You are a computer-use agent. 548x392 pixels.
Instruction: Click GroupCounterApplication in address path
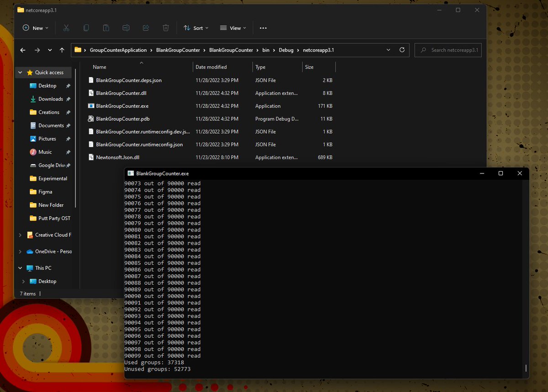pos(118,50)
